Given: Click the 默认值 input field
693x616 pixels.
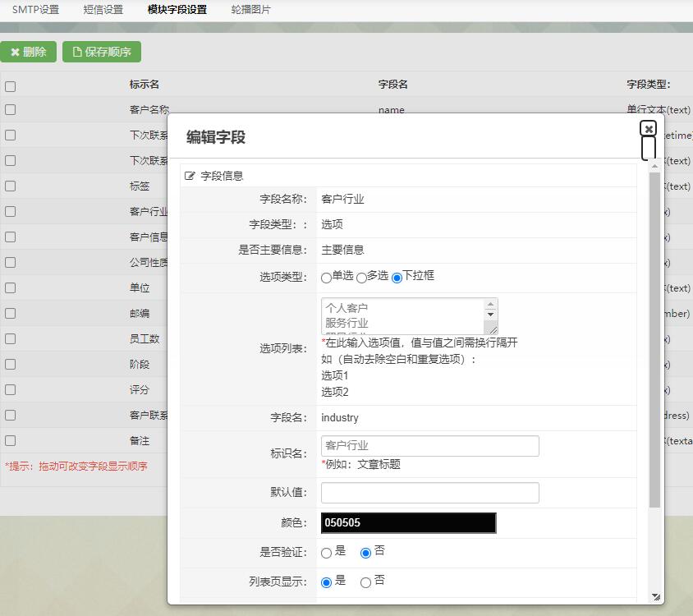Looking at the screenshot, I should point(429,493).
